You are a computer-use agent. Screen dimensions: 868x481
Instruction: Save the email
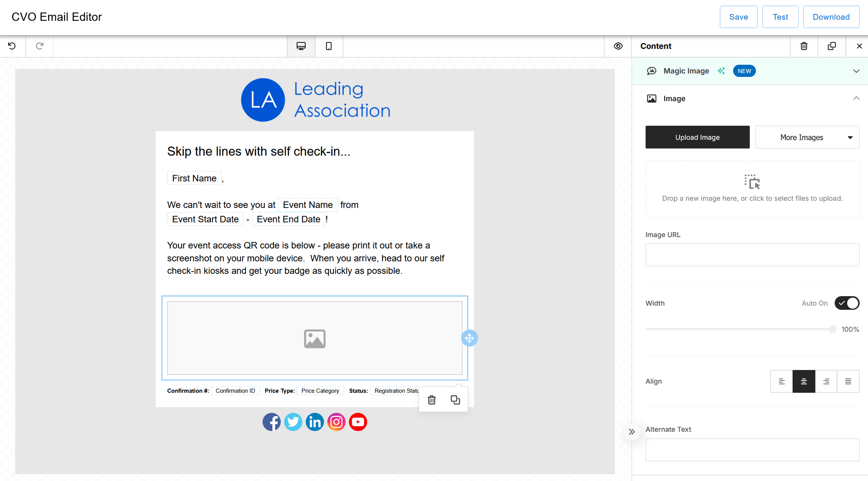[x=738, y=17]
